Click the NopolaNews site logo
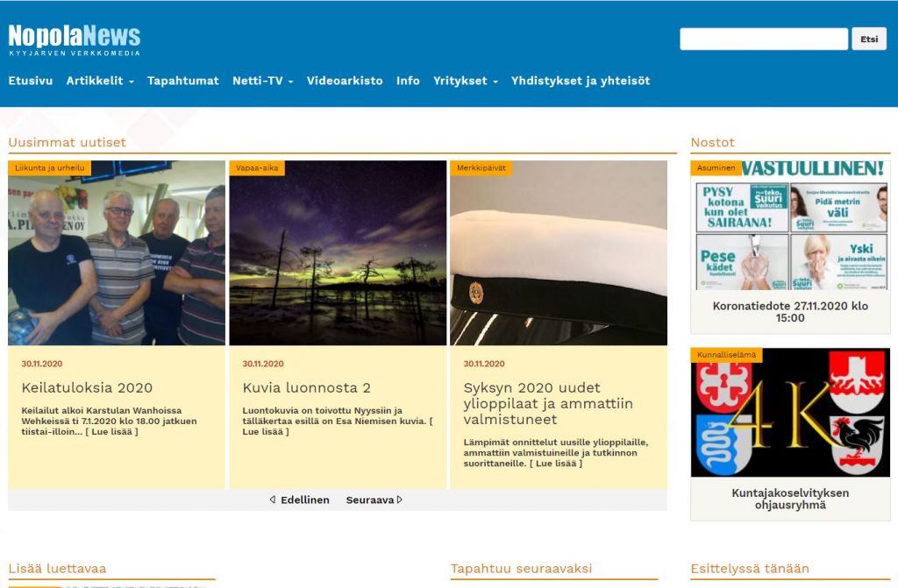 pyautogui.click(x=75, y=39)
